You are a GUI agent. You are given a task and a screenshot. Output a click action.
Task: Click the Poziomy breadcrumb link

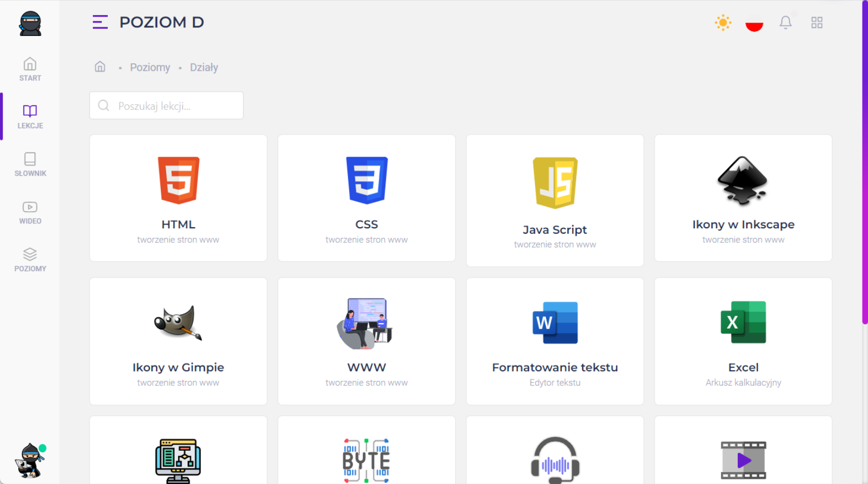(x=150, y=68)
